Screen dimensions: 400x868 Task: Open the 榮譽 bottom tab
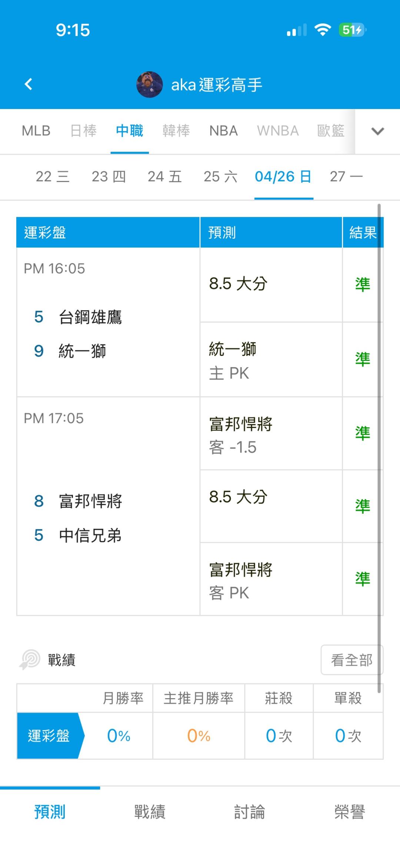point(350,812)
